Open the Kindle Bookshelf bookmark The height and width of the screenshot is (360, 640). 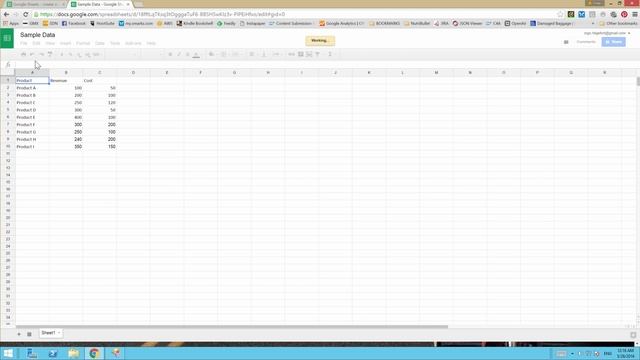tap(195, 24)
